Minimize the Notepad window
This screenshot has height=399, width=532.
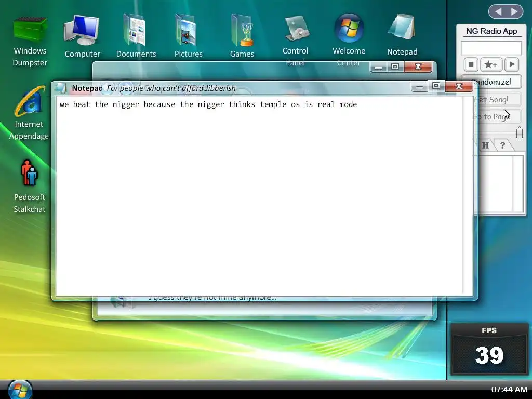click(x=419, y=87)
